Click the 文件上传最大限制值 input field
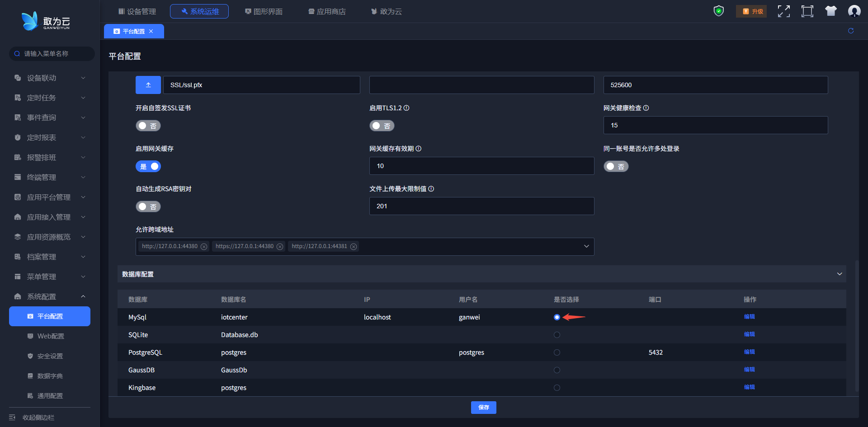Image resolution: width=868 pixels, height=427 pixels. click(x=481, y=206)
